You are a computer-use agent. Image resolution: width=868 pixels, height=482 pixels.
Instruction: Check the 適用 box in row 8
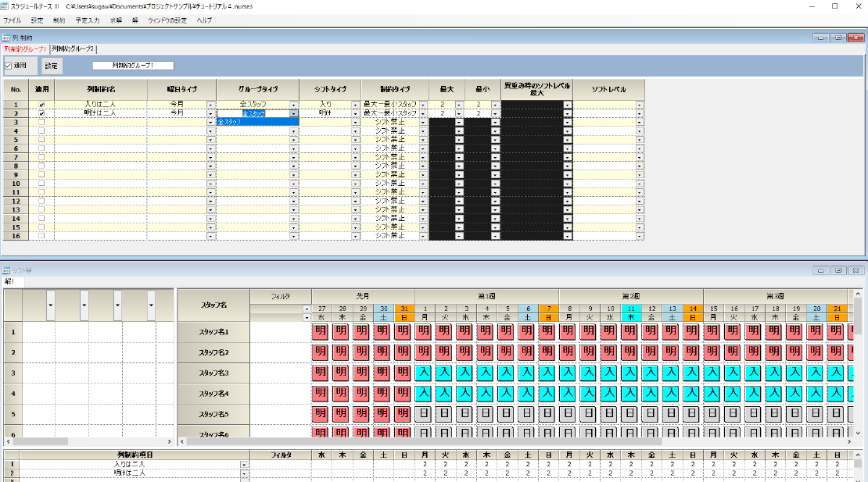pos(41,166)
